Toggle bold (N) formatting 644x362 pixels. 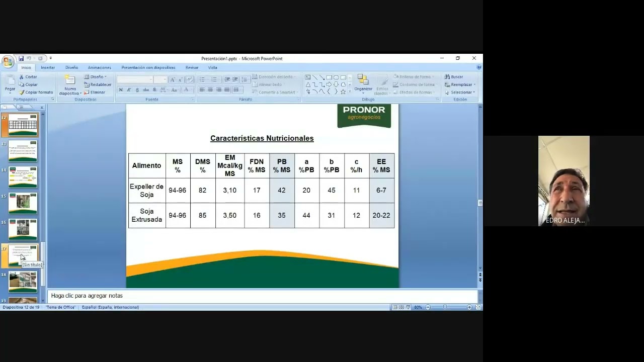[121, 90]
